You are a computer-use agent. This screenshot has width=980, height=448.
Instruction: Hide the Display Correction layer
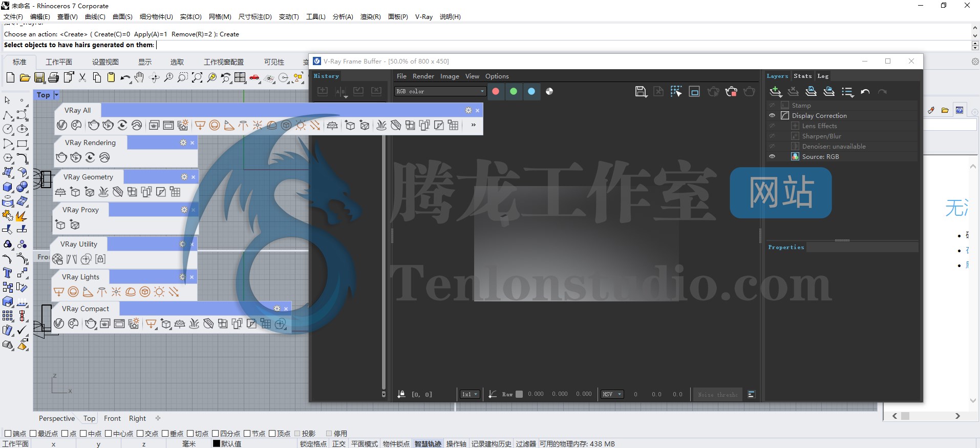pyautogui.click(x=772, y=115)
